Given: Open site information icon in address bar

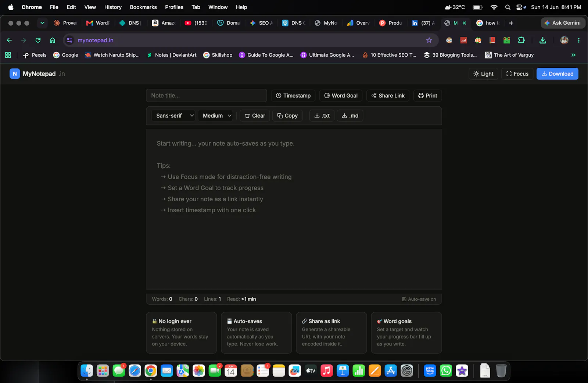Looking at the screenshot, I should click(x=69, y=40).
